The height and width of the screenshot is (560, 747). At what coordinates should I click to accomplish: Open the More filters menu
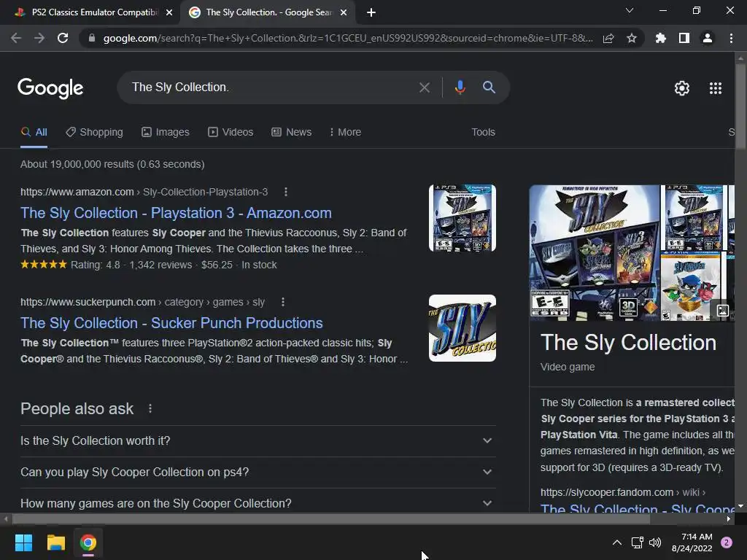[x=345, y=132]
